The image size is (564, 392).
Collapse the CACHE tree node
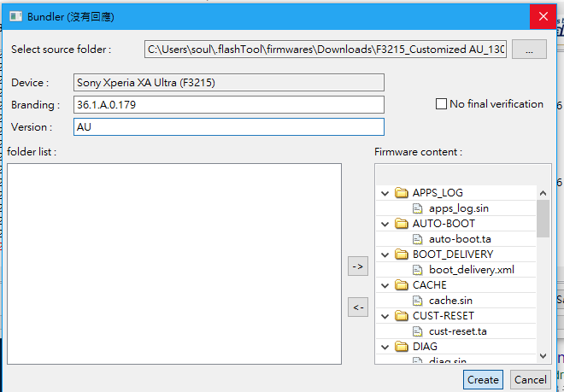(x=385, y=285)
